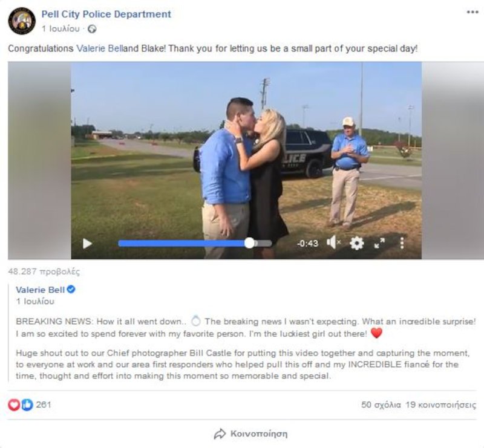Click Pell City Police Department profile picture
The width and height of the screenshot is (484, 448).
22,21
